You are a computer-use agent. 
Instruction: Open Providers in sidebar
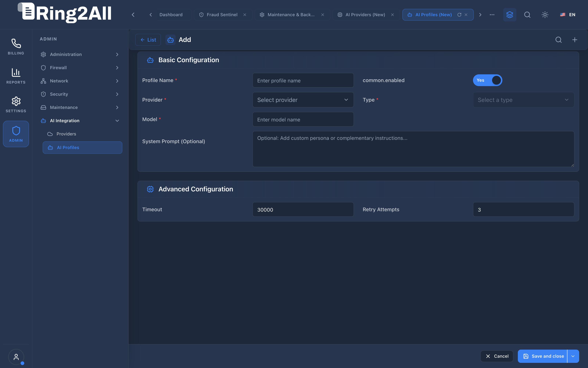82,134
